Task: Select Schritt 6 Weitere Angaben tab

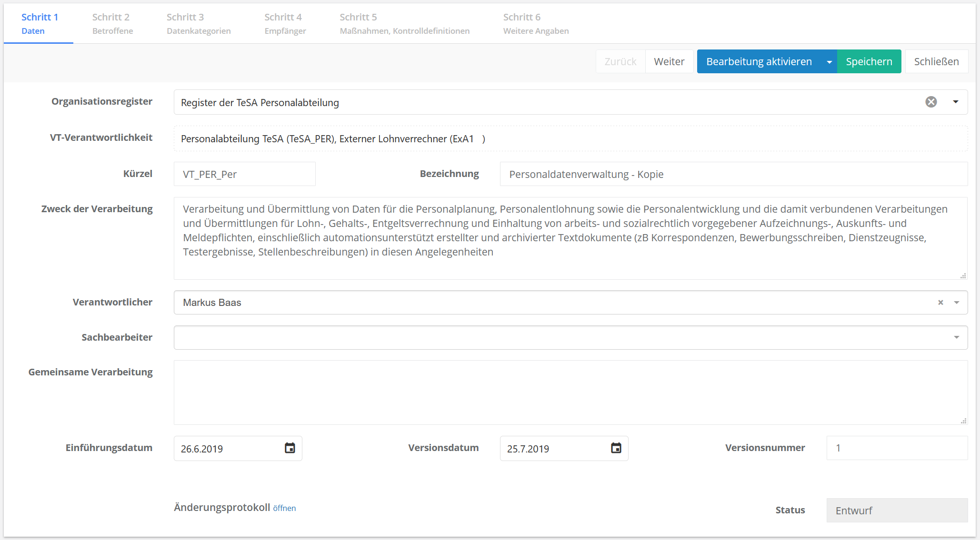Action: 536,24
